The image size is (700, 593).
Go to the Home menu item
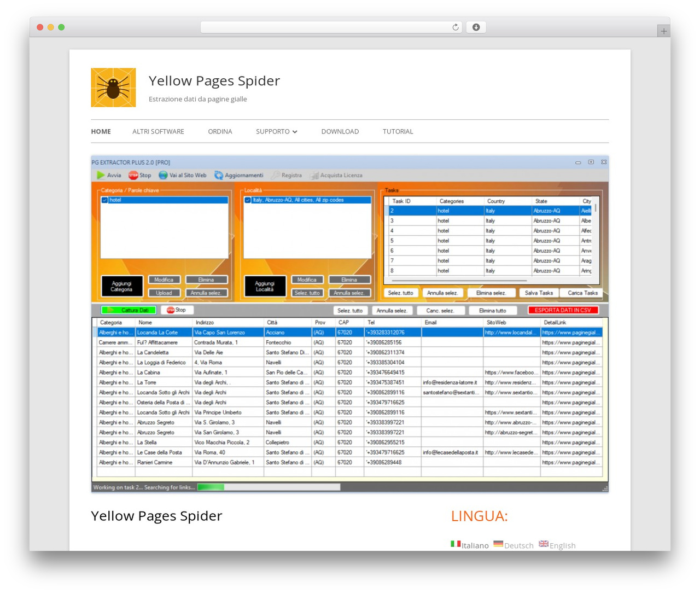tap(101, 131)
